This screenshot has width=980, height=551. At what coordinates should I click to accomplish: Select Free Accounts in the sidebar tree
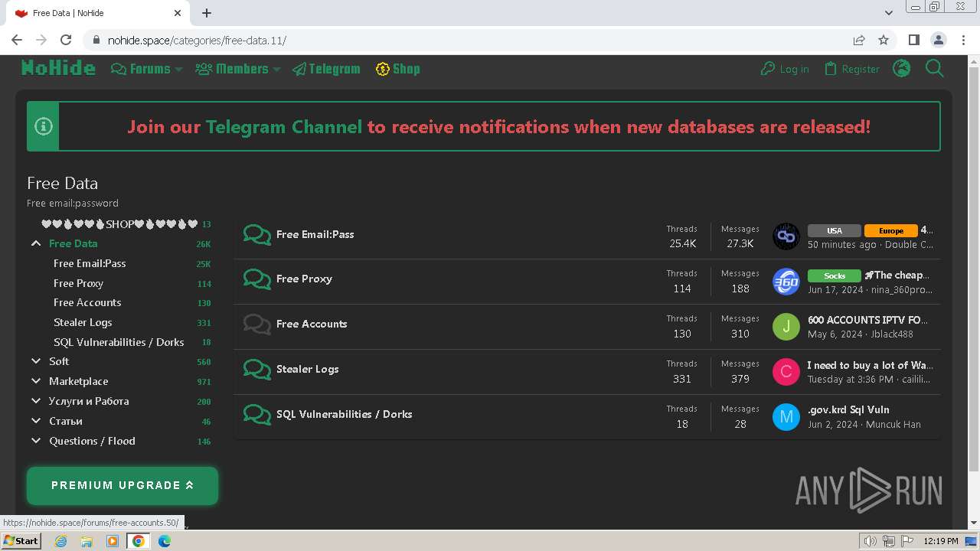coord(87,302)
